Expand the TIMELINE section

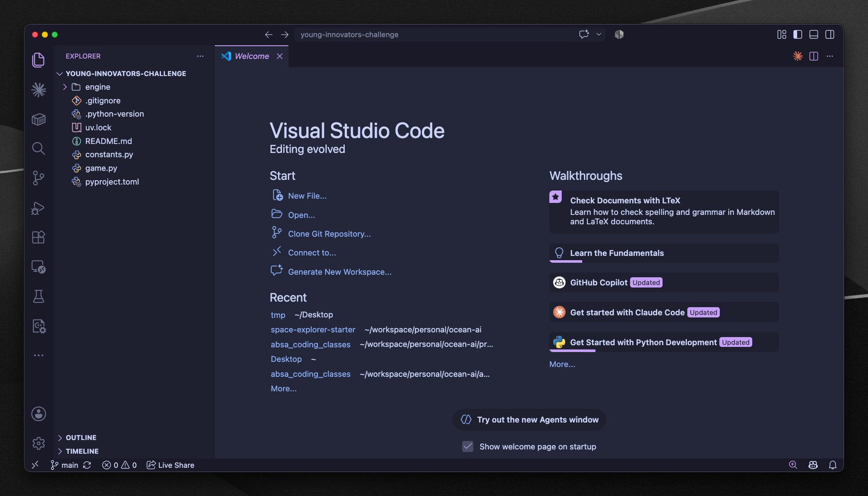(134, 451)
